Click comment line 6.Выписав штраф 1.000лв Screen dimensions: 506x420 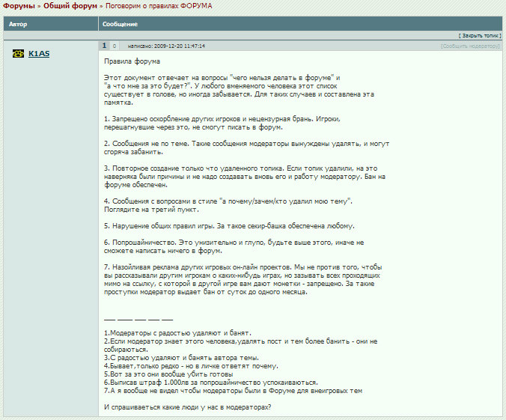point(211,383)
